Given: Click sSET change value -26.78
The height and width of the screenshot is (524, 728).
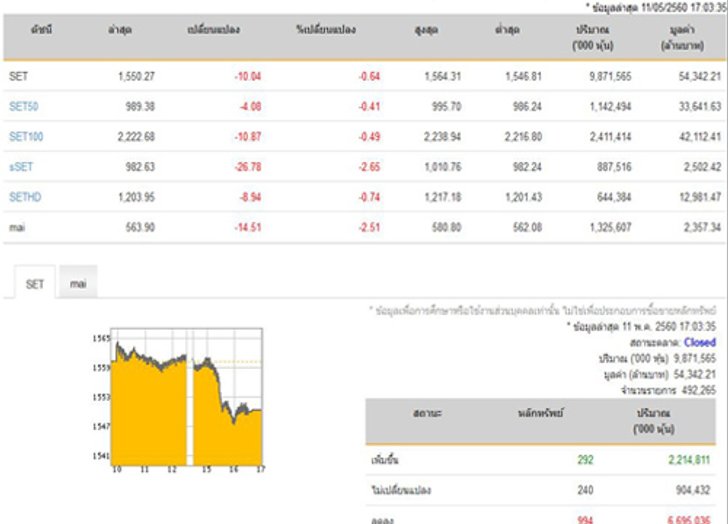Looking at the screenshot, I should [x=247, y=167].
